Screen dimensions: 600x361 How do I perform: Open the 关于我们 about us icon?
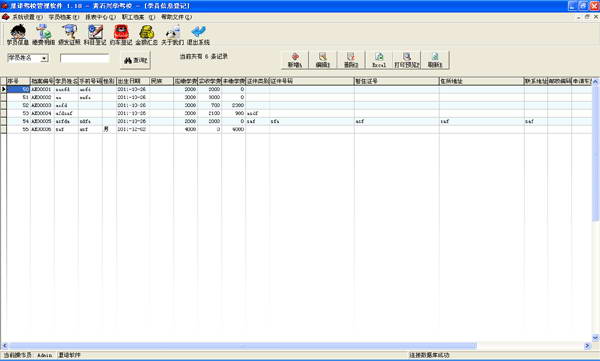tap(173, 35)
